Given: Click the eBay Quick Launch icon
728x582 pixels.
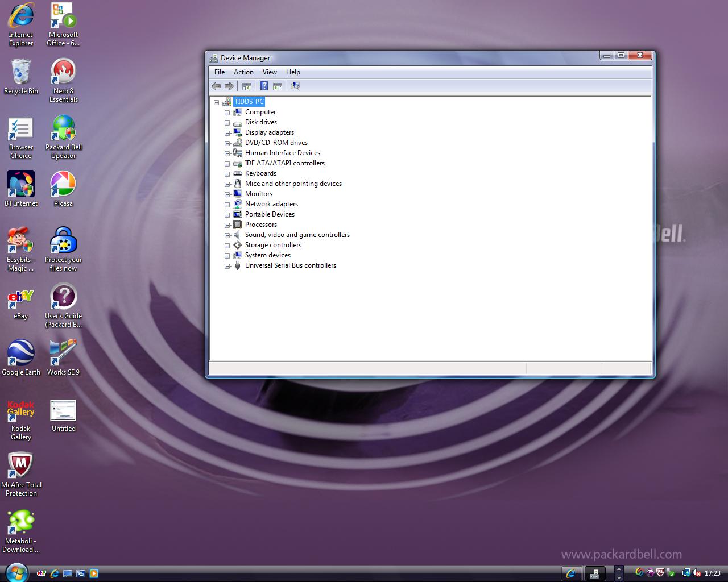Looking at the screenshot, I should coord(42,573).
